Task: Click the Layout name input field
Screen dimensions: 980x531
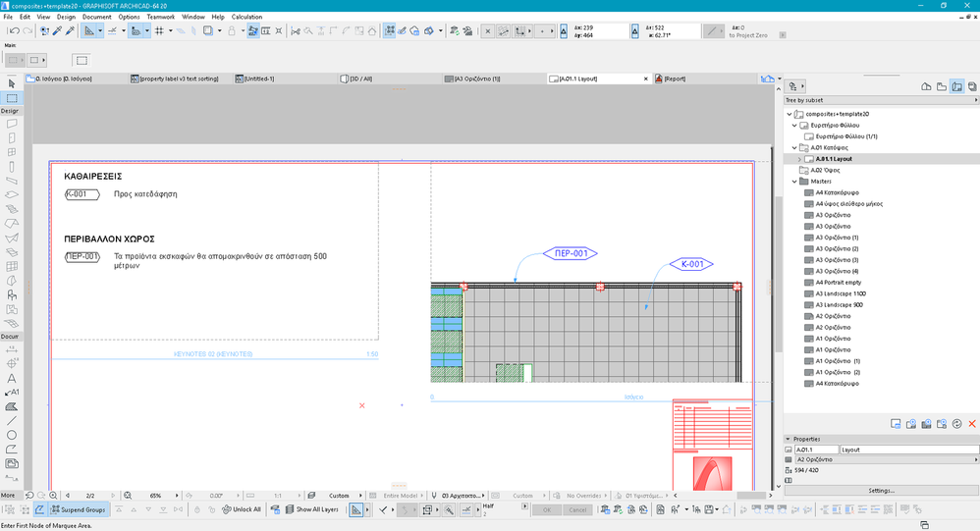Action: [909, 450]
